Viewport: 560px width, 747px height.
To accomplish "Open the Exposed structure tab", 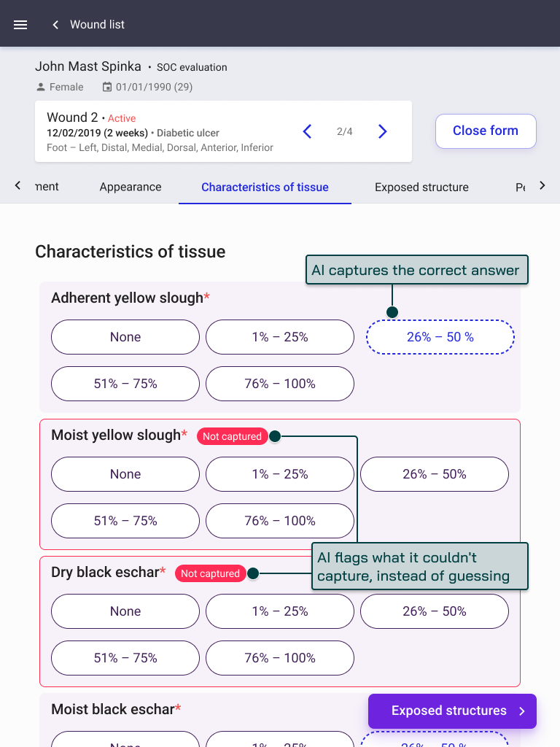I will pos(421,187).
